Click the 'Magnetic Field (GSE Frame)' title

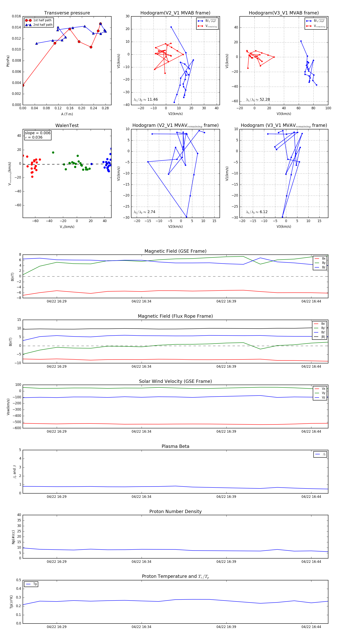[175, 251]
